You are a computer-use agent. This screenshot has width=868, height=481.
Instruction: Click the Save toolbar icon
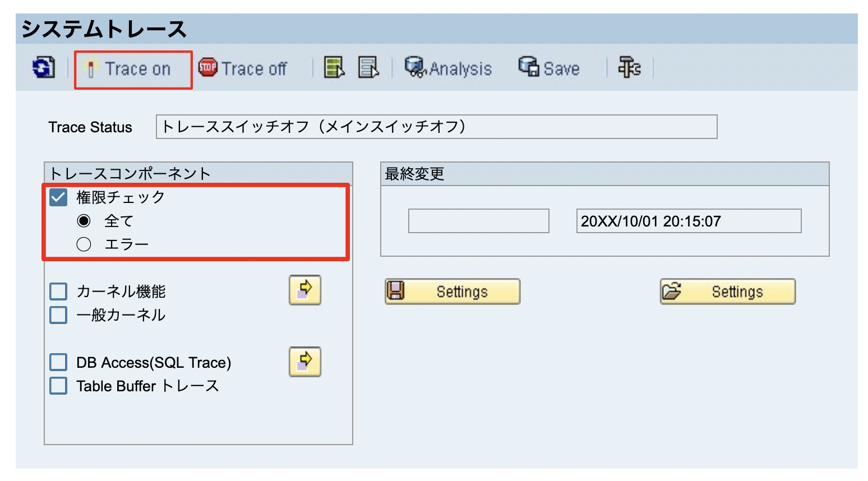[549, 68]
